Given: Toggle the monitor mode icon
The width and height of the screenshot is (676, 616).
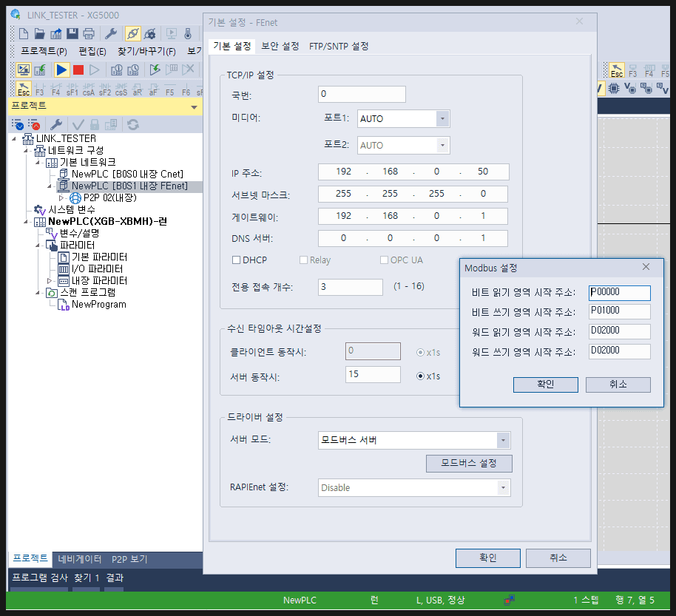Looking at the screenshot, I should coord(23,70).
